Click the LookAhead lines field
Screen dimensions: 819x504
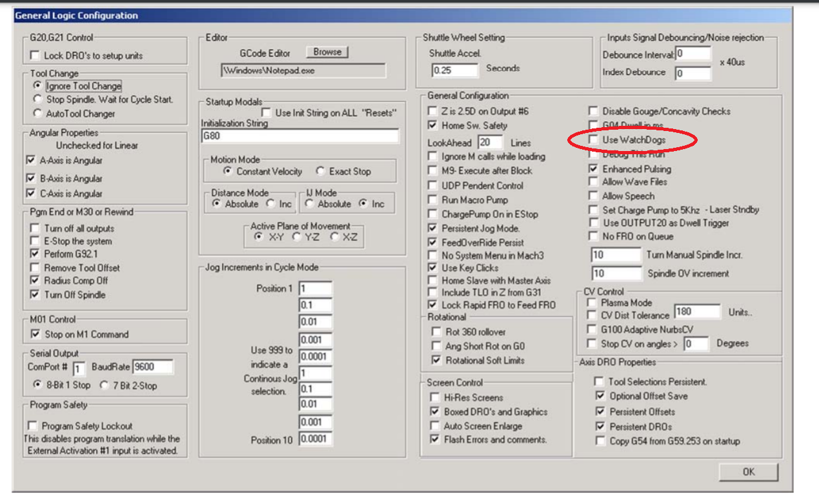coord(490,142)
